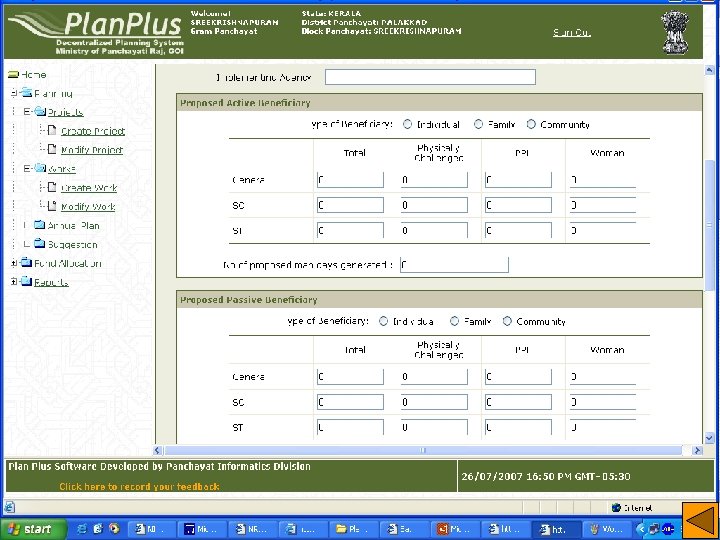Click active General Woman field
720x540 pixels.
[x=603, y=180]
